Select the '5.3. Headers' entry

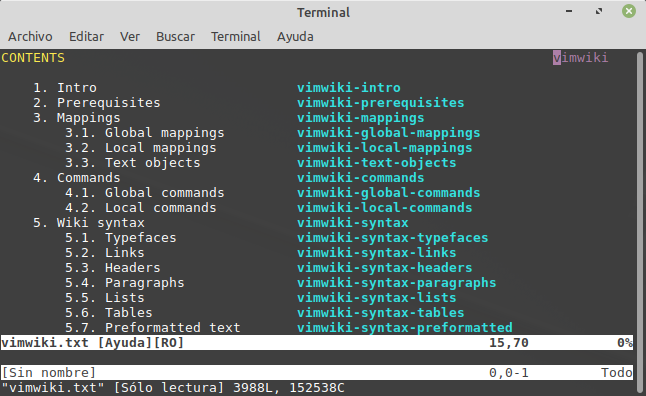(x=112, y=267)
